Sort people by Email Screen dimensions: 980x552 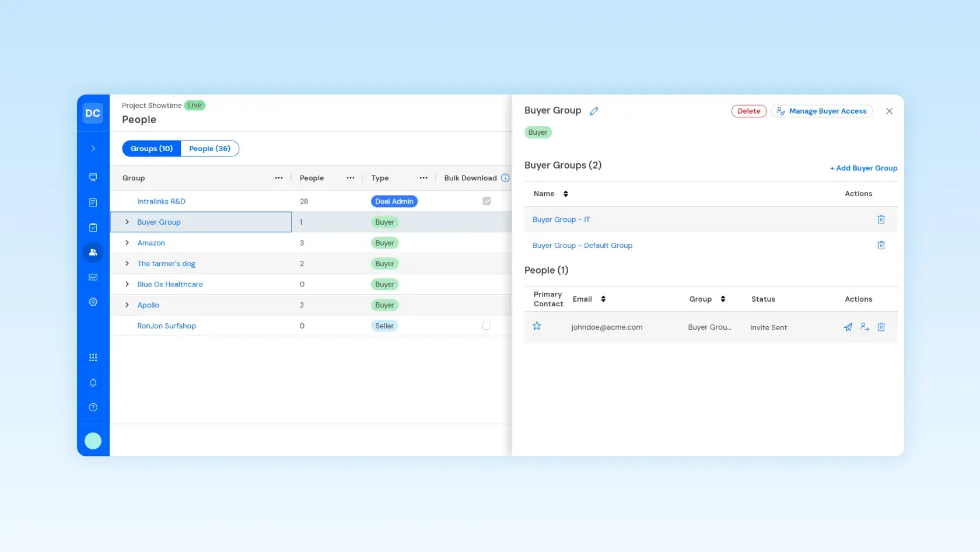click(603, 299)
